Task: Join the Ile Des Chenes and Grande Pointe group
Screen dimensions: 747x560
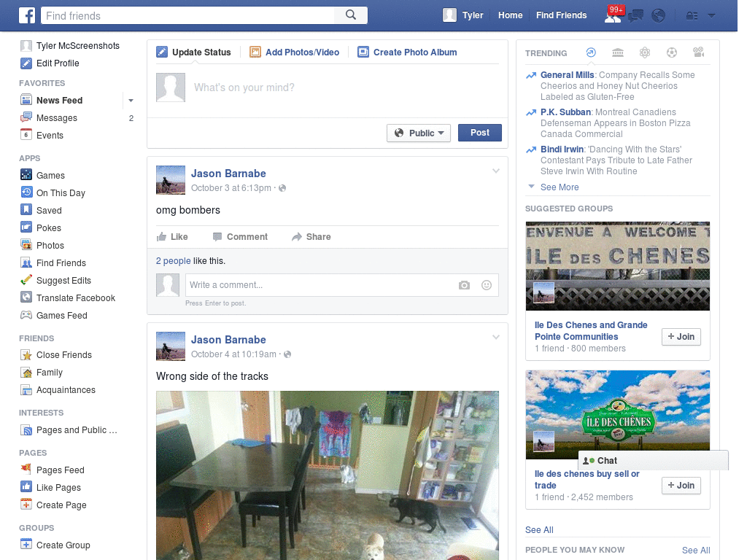Action: pos(681,336)
